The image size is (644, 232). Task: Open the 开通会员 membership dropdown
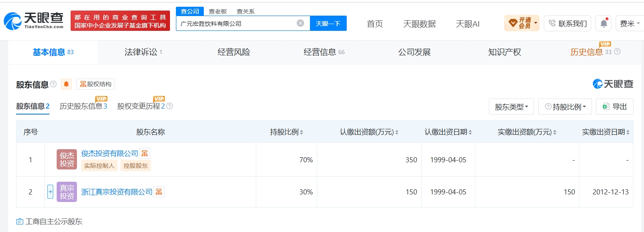(x=521, y=23)
